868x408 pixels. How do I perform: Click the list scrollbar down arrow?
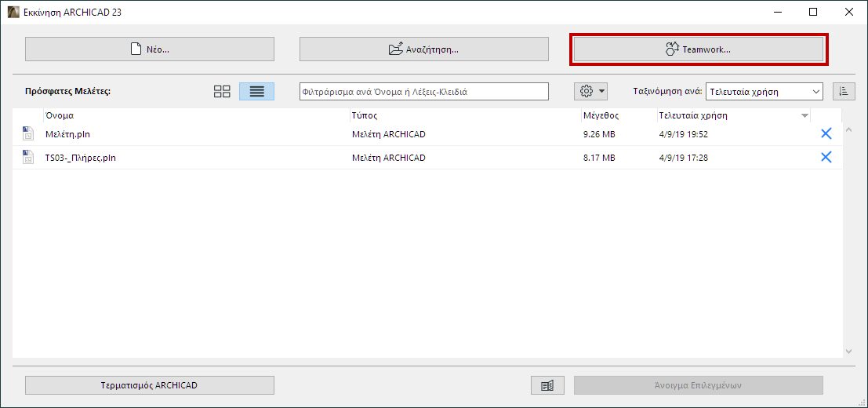coord(849,351)
